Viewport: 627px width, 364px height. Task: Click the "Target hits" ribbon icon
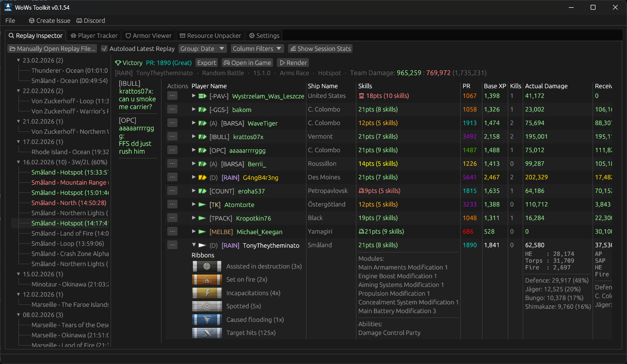pyautogui.click(x=207, y=333)
